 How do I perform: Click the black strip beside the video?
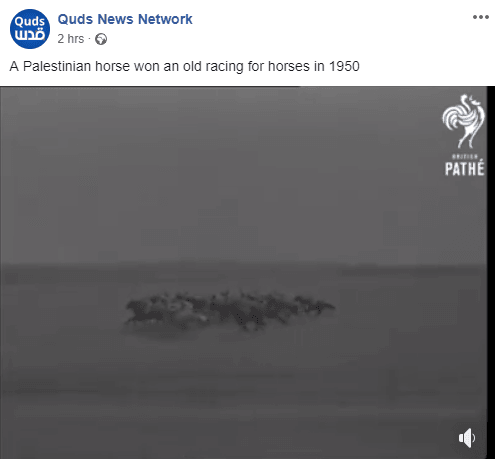click(491, 273)
